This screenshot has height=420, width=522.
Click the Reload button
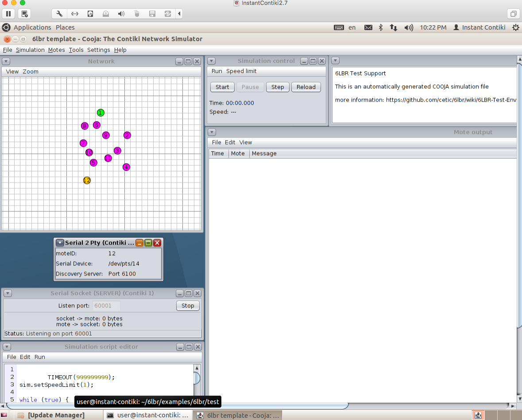305,87
